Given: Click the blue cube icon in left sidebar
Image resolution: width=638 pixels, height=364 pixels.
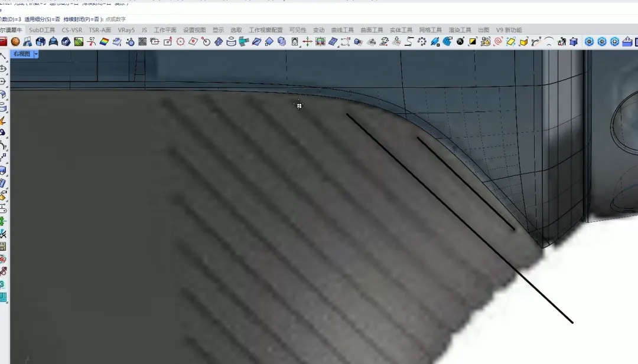Looking at the screenshot, I should (x=3, y=170).
